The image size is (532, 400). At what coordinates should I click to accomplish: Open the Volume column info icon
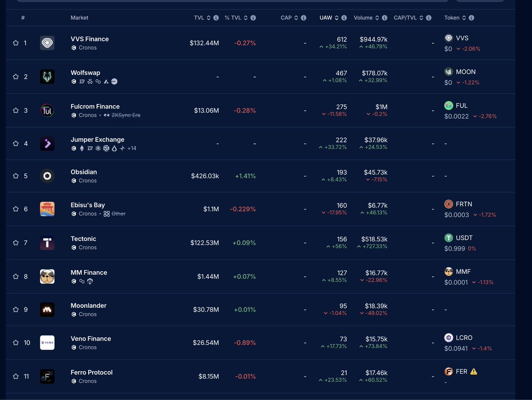pos(385,18)
